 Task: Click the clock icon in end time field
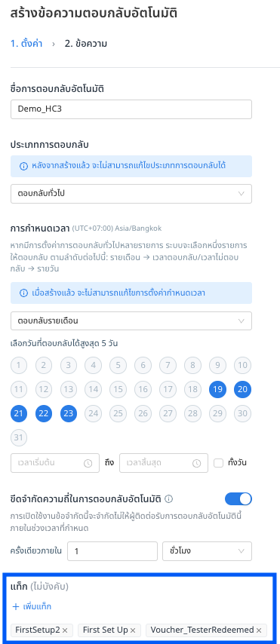tap(196, 463)
